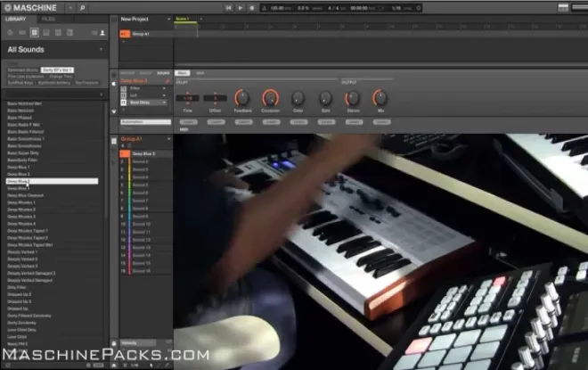This screenshot has height=370, width=588.
Task: Open the browser search magnifier icon
Action: click(82, 7)
